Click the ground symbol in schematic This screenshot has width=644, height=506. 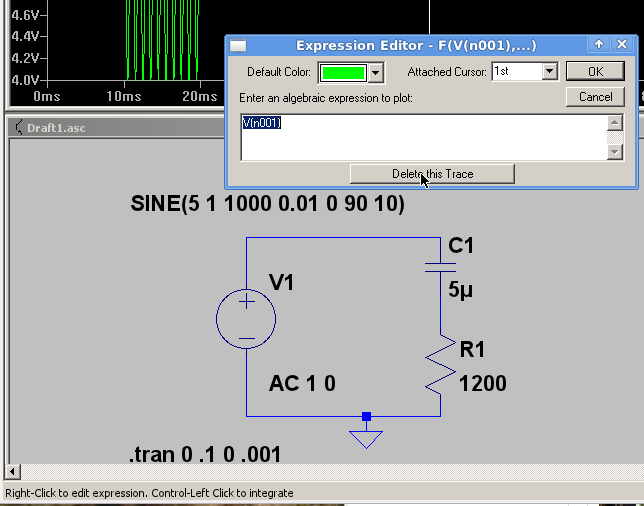pyautogui.click(x=366, y=437)
